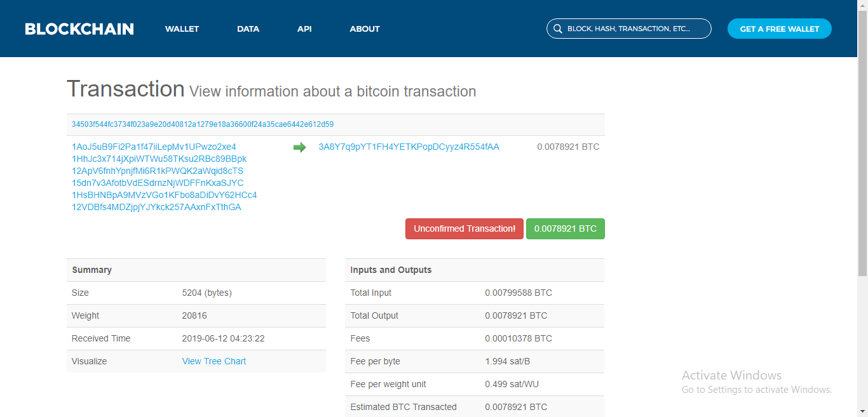Click the Weight value 20816
868x417 pixels.
194,315
